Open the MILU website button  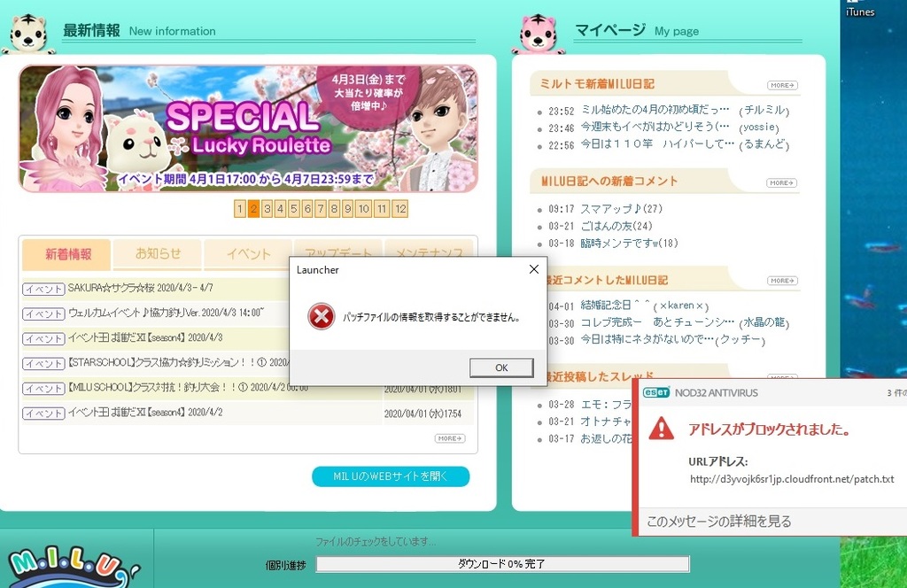point(391,476)
